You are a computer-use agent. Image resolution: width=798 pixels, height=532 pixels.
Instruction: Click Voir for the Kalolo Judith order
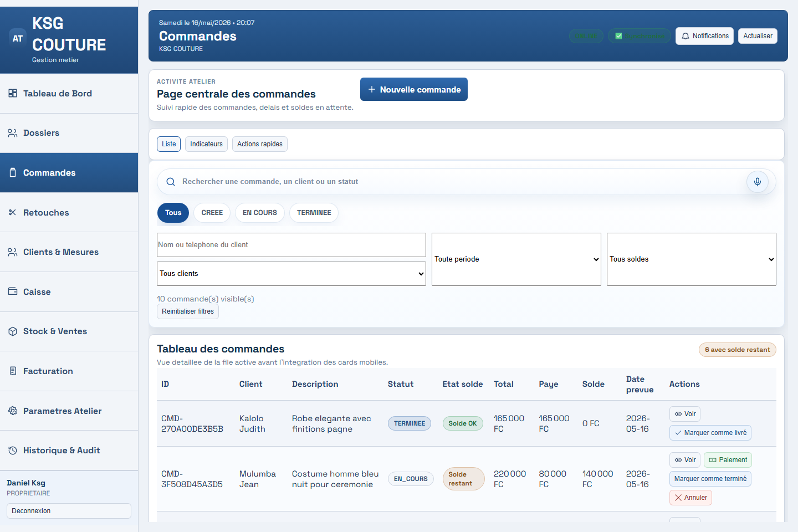point(685,414)
